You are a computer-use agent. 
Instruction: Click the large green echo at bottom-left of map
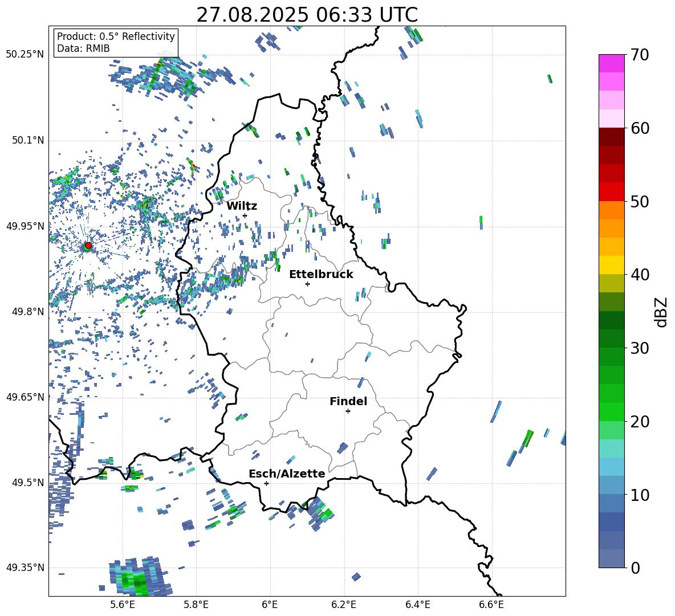point(139,577)
